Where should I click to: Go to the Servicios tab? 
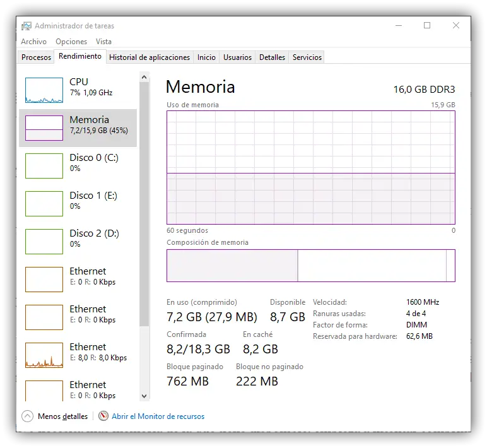coord(307,57)
